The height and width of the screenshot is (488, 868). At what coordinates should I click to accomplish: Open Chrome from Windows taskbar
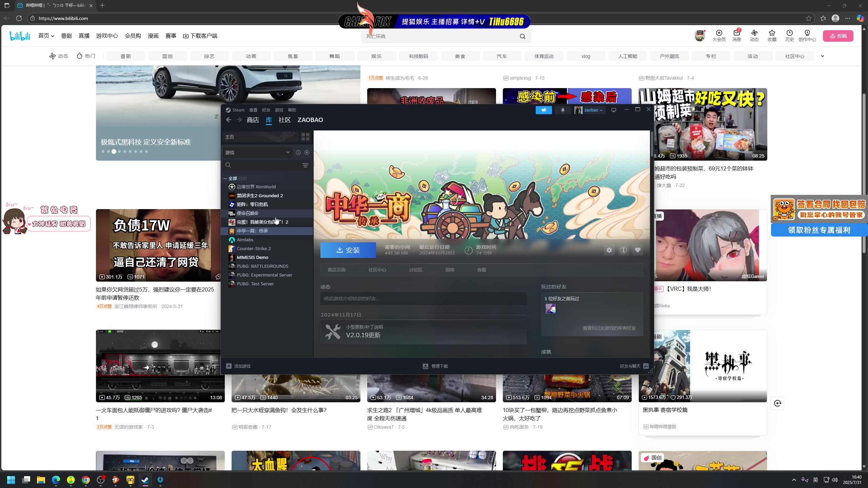pyautogui.click(x=86, y=480)
